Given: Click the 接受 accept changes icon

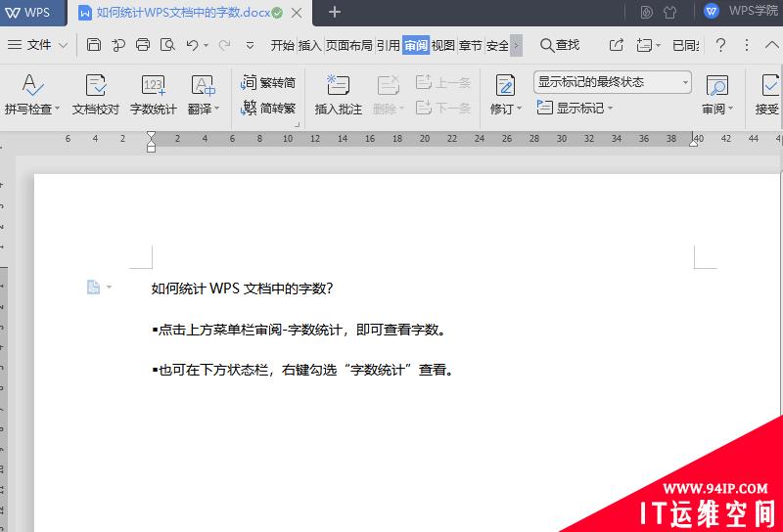Looking at the screenshot, I should pyautogui.click(x=769, y=85).
